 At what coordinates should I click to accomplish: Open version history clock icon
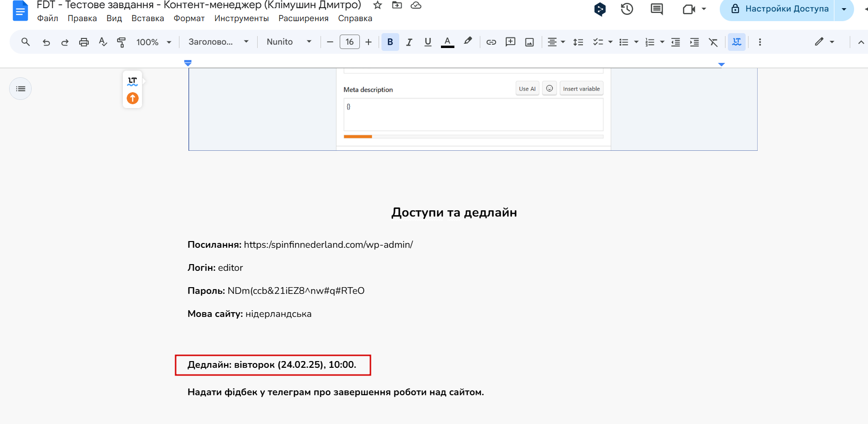tap(627, 9)
